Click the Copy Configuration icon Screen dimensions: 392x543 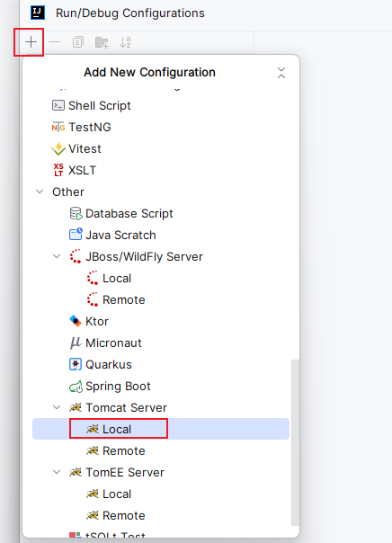click(x=78, y=42)
